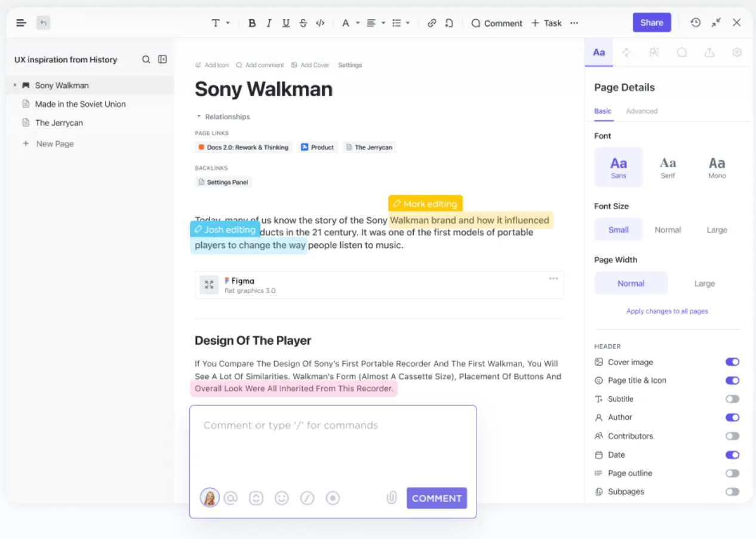The image size is (756, 539).
Task: Enable the Page outline toggle
Action: click(732, 473)
